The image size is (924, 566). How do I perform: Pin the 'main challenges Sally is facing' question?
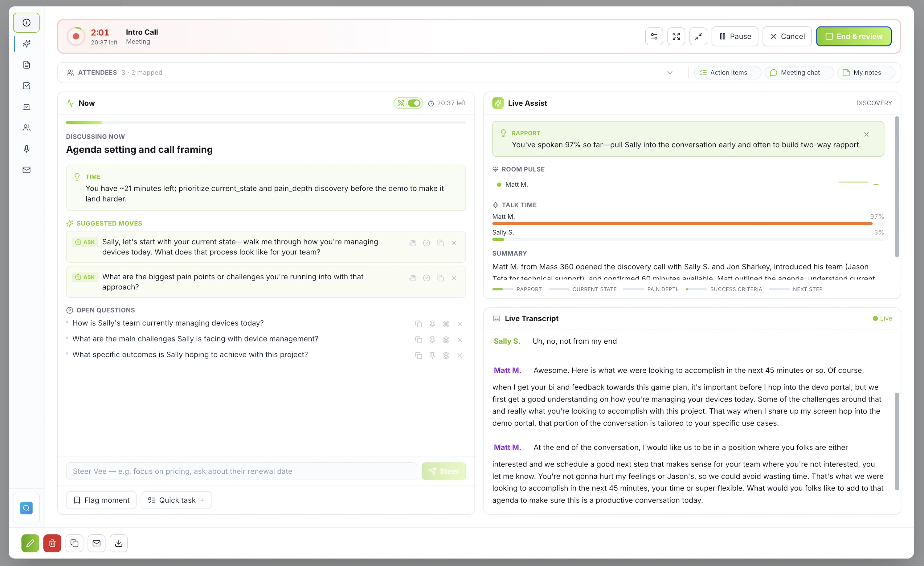coord(432,340)
